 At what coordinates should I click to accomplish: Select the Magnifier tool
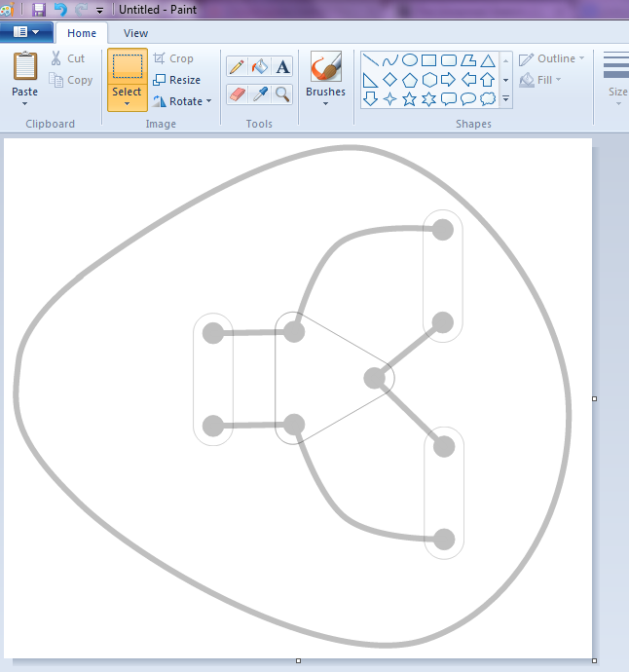282,93
